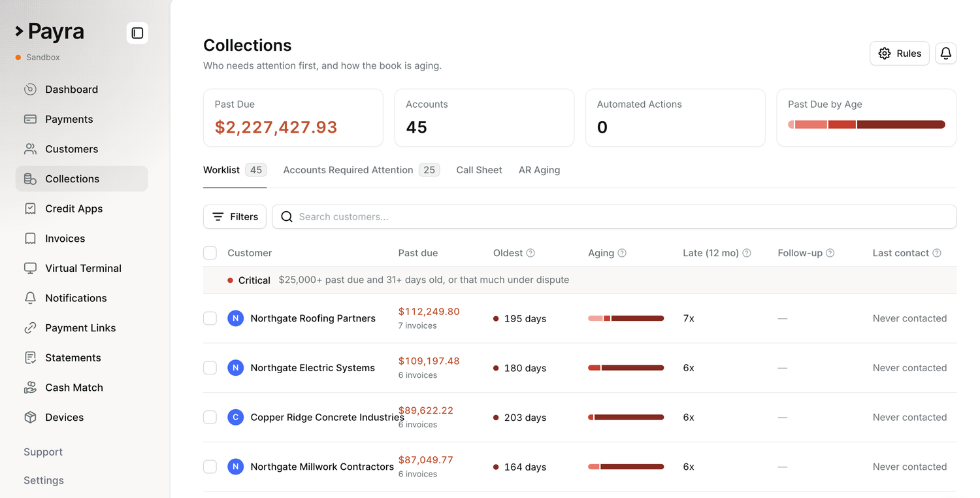Click the Payra logo
This screenshot has width=980, height=498.
point(50,31)
